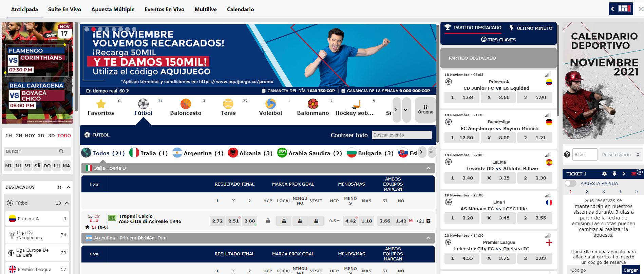Toggle the DO day filter
Image resolution: width=644 pixels, height=274 pixels.
tap(47, 166)
